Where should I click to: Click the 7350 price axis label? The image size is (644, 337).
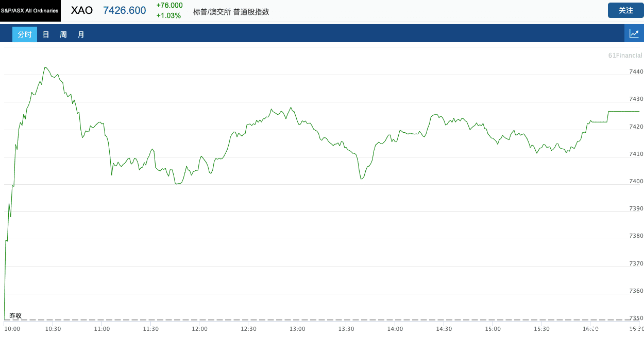click(x=636, y=318)
